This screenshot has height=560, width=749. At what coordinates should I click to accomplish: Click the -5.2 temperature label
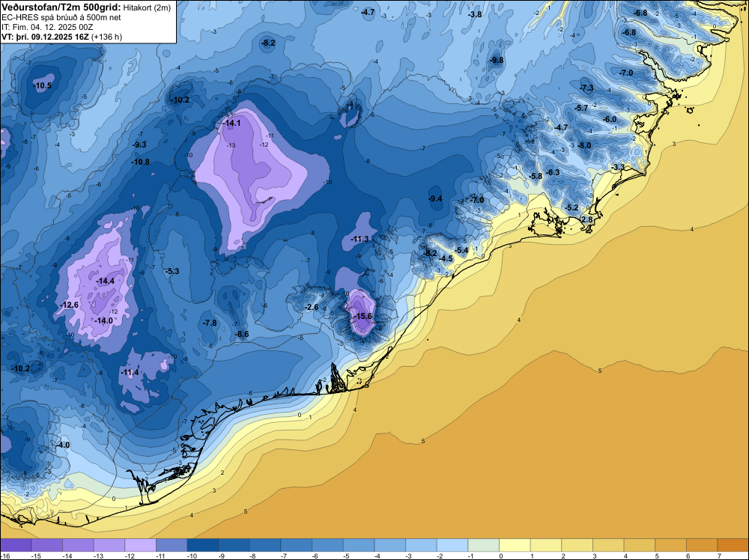pos(571,207)
